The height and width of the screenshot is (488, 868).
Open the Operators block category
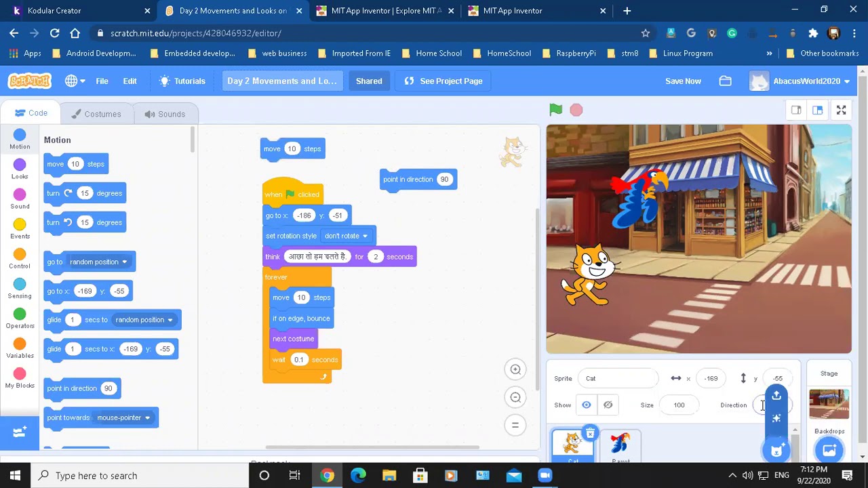coord(20,318)
